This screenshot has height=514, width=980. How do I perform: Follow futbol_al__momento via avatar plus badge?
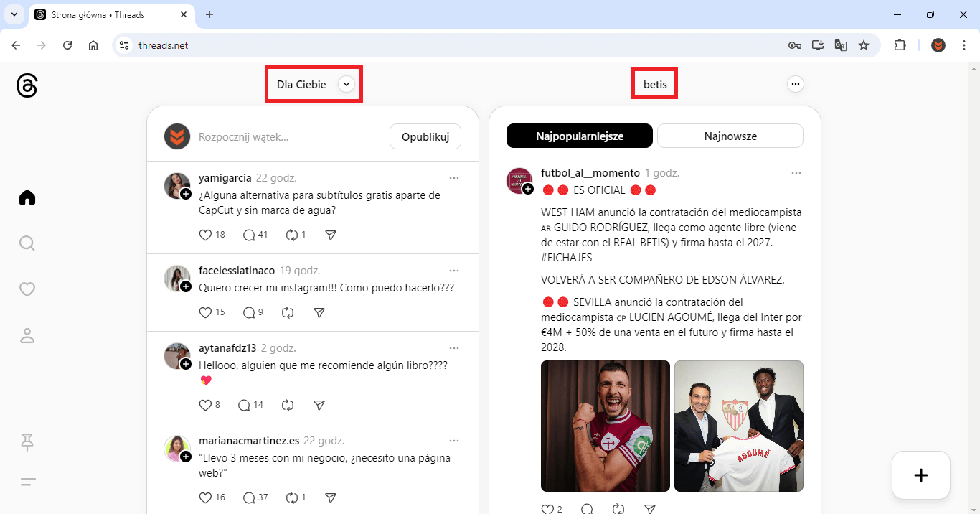528,189
